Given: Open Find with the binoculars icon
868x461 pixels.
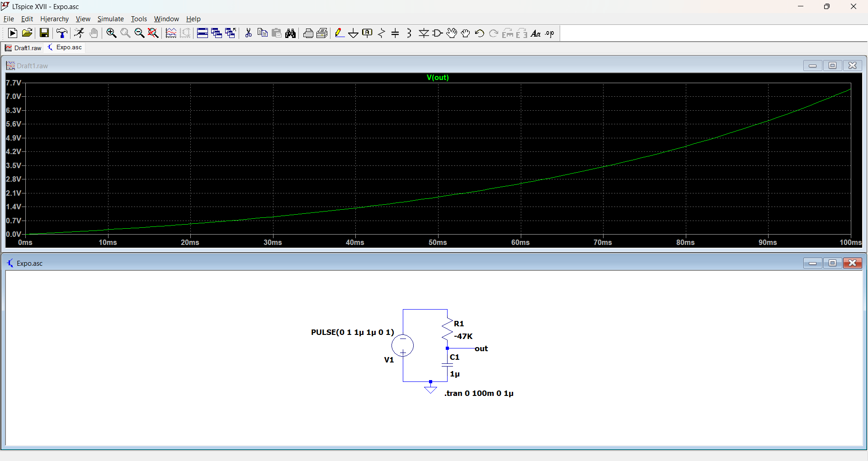Looking at the screenshot, I should (291, 33).
